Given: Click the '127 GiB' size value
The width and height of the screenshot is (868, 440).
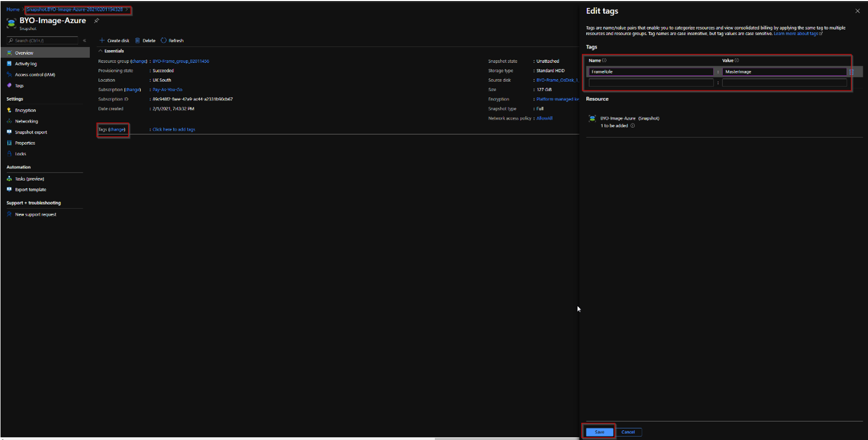Looking at the screenshot, I should (x=544, y=90).
